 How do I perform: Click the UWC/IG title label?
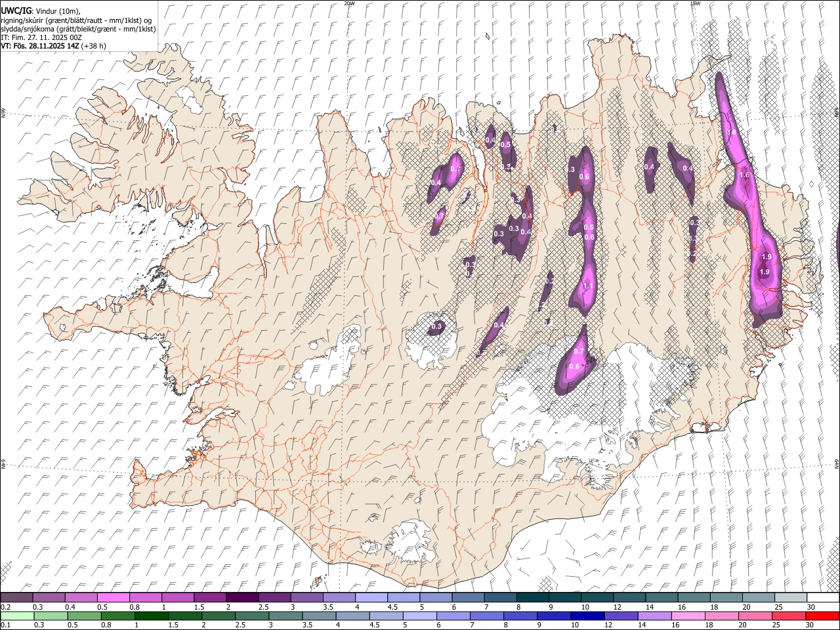pos(15,11)
